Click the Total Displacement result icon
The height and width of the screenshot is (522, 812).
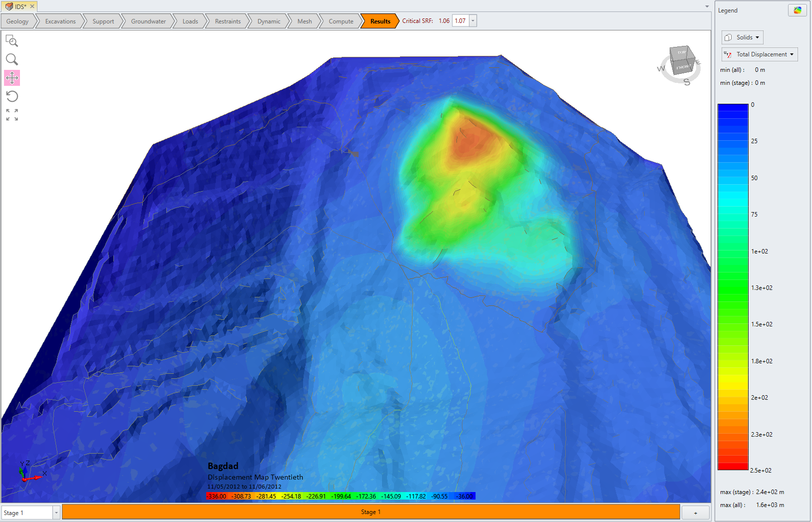point(728,54)
